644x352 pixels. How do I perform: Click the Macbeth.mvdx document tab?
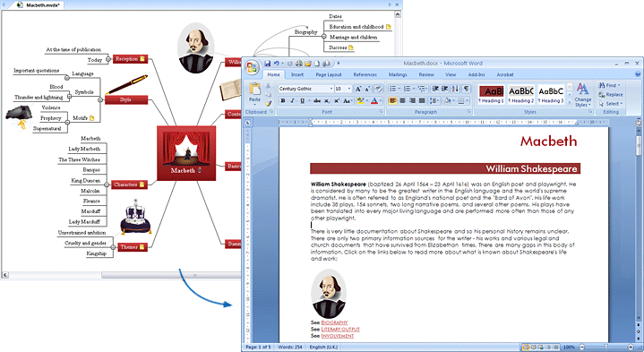point(39,5)
